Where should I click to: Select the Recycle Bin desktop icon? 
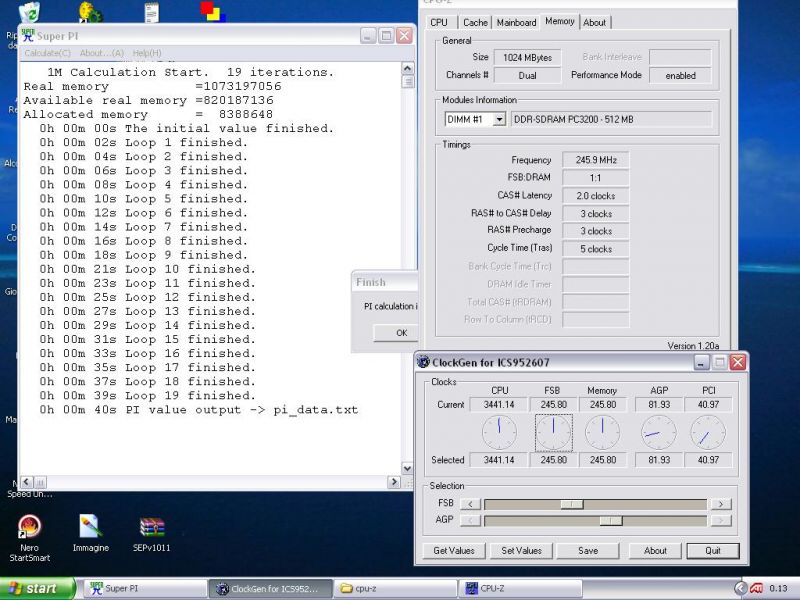[x=29, y=11]
